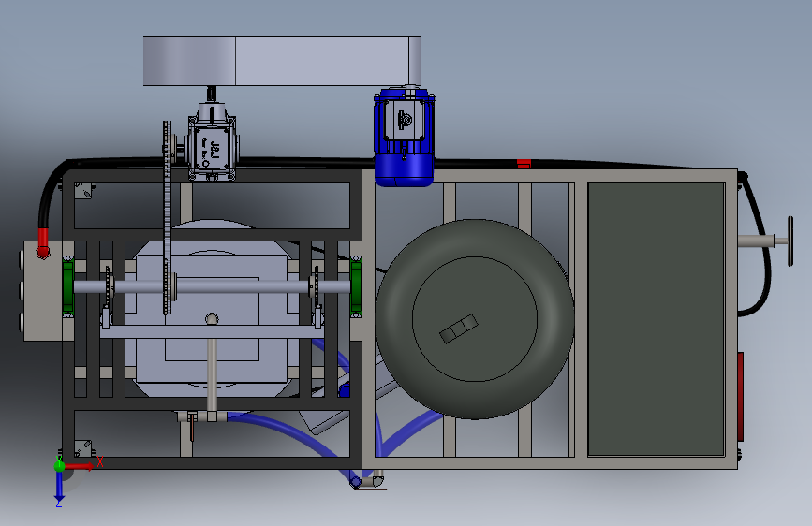
Task: Click the blue Z axis of triad
Action: pos(59,486)
